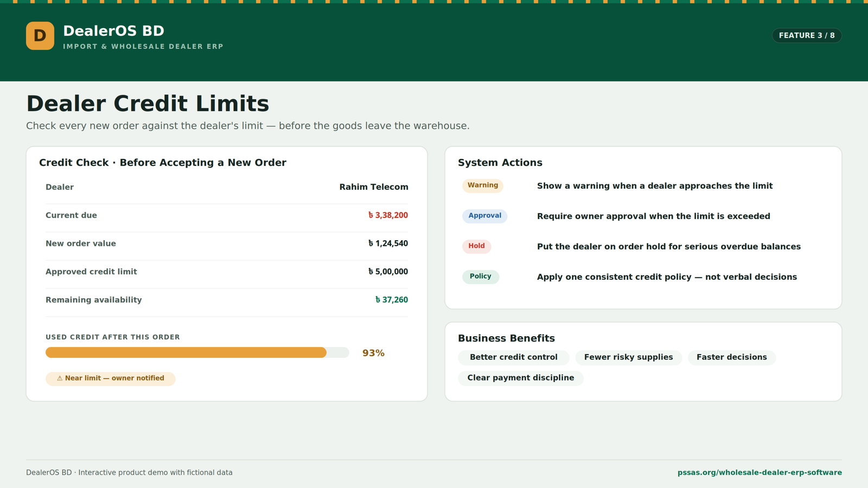Click the FEATURE 3 / 8 badge

[807, 35]
